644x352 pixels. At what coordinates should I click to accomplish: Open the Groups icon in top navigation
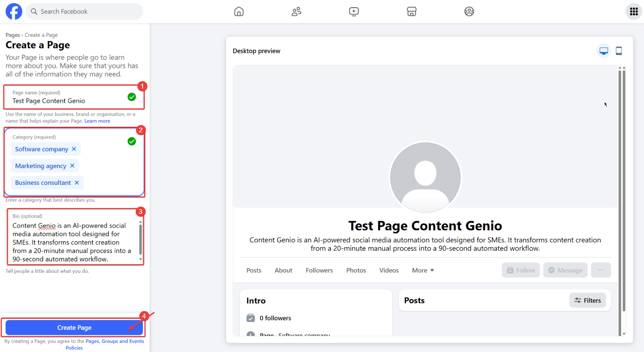(469, 11)
